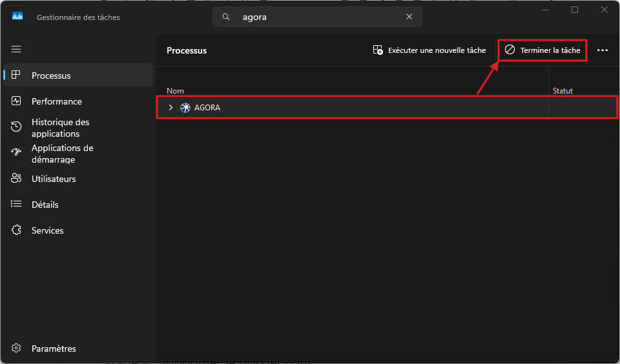Minimize the Task Manager window
620x364 pixels.
click(x=546, y=10)
